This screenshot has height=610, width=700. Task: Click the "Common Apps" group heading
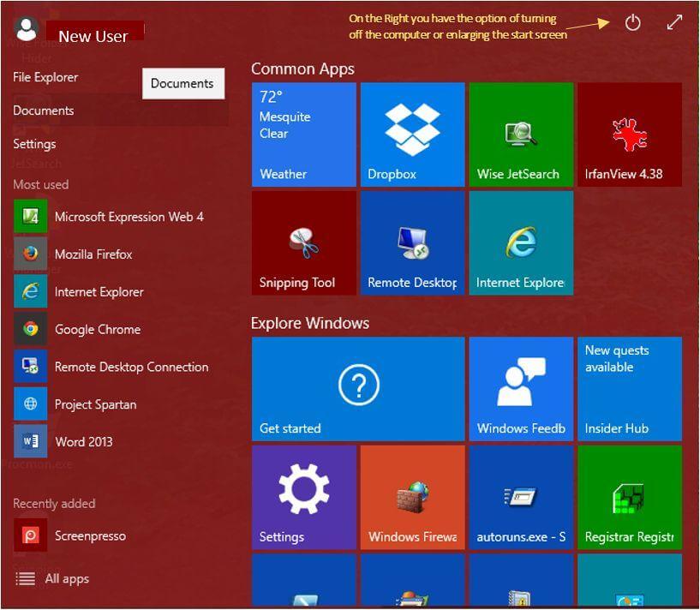(302, 69)
